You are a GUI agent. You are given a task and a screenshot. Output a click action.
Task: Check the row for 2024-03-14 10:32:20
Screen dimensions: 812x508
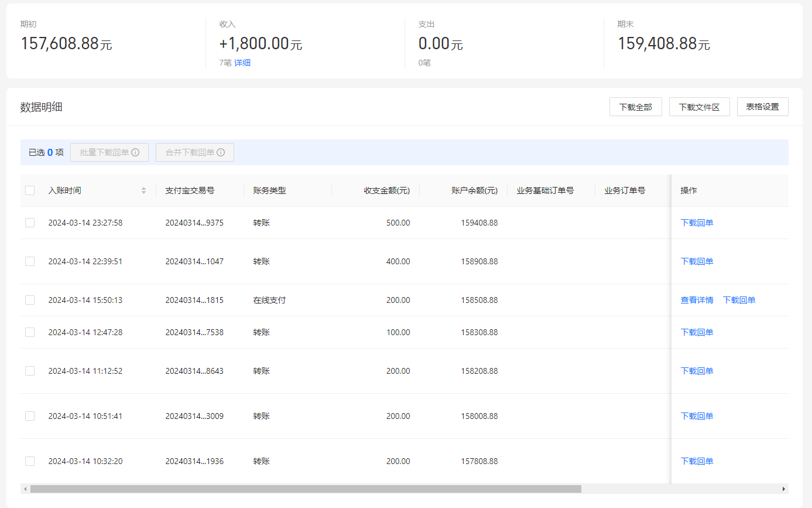pyautogui.click(x=30, y=461)
